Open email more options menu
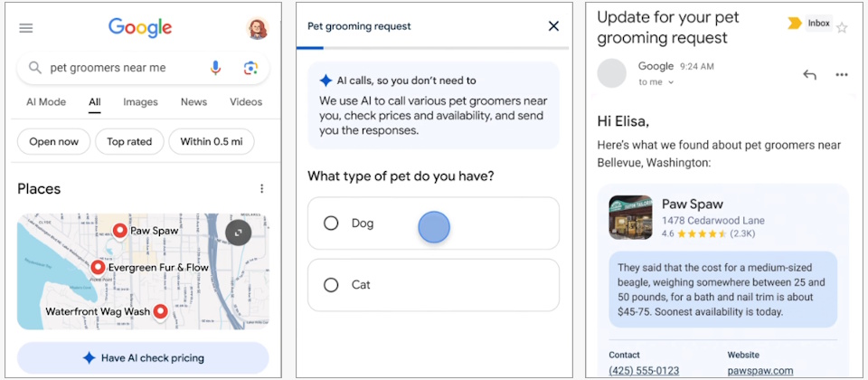The image size is (868, 380). tap(842, 75)
